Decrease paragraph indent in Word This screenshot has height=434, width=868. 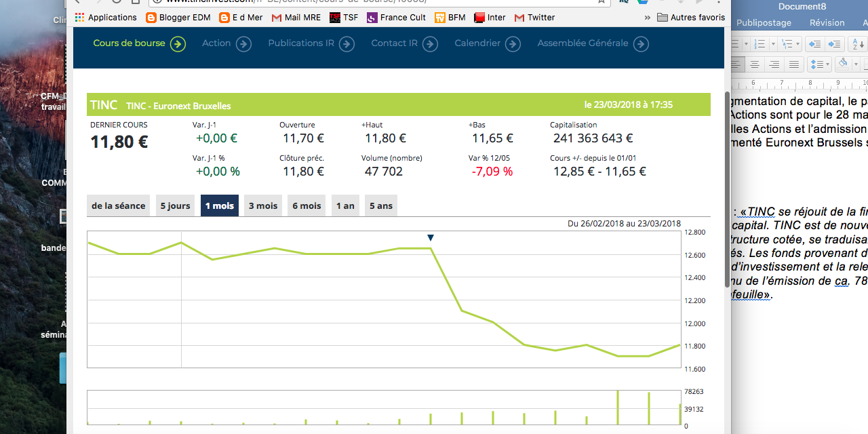(x=815, y=44)
